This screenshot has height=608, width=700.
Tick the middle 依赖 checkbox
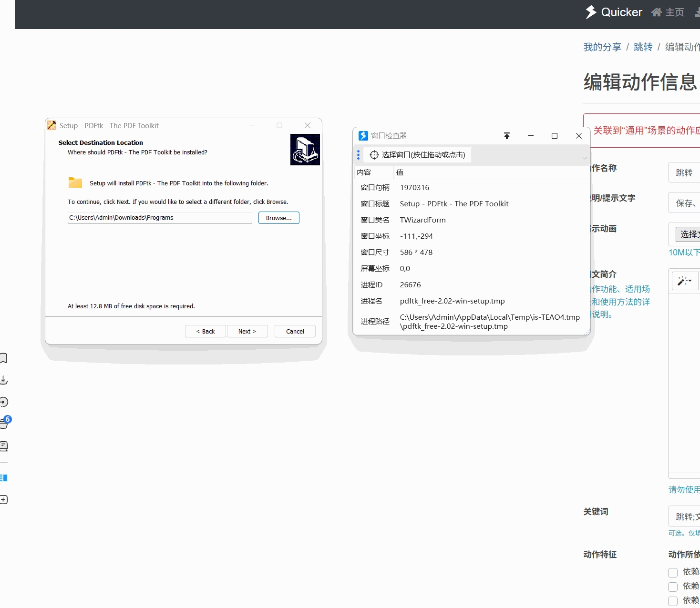tap(673, 587)
